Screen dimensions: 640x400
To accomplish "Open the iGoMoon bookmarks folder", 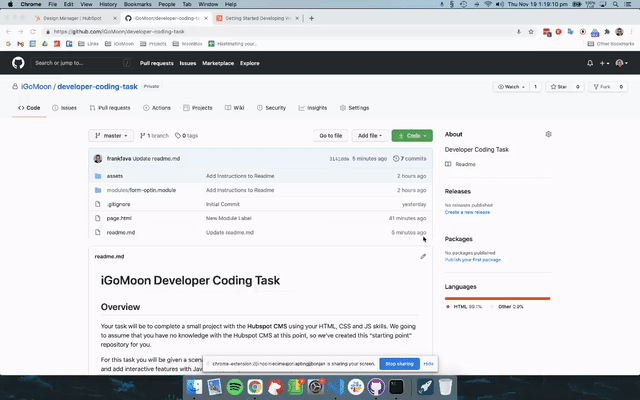I will click(x=119, y=44).
